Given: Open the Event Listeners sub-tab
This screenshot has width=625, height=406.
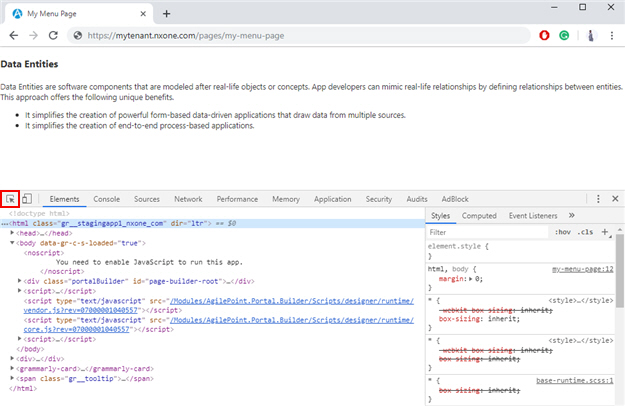Looking at the screenshot, I should coord(533,216).
